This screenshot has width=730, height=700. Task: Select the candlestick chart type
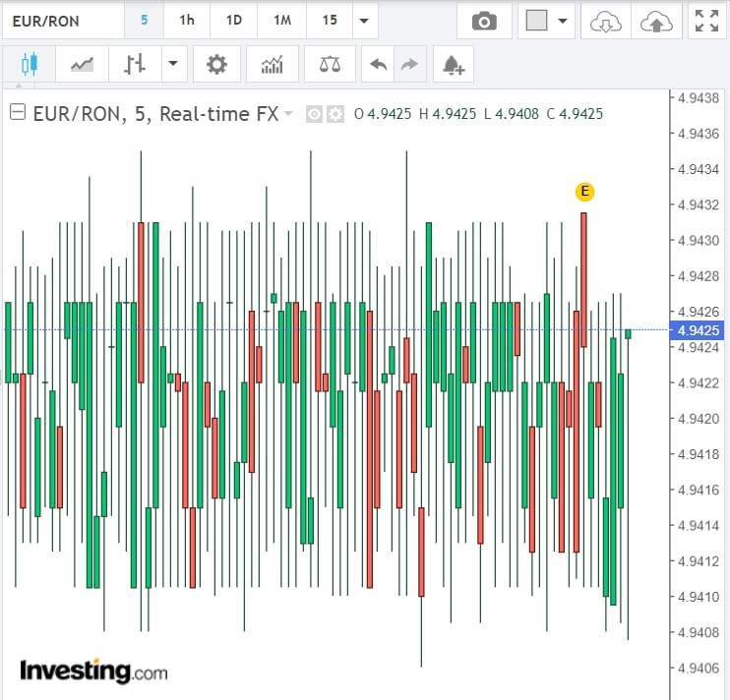27,66
